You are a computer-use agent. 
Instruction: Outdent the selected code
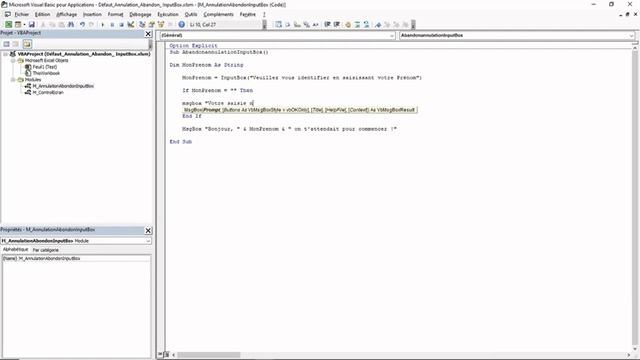[x=337, y=24]
